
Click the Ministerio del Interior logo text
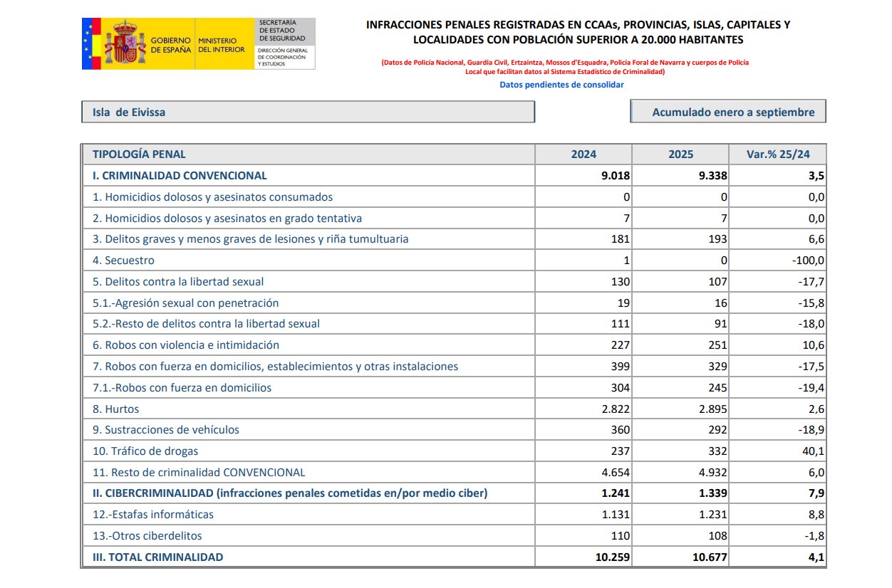click(x=221, y=46)
